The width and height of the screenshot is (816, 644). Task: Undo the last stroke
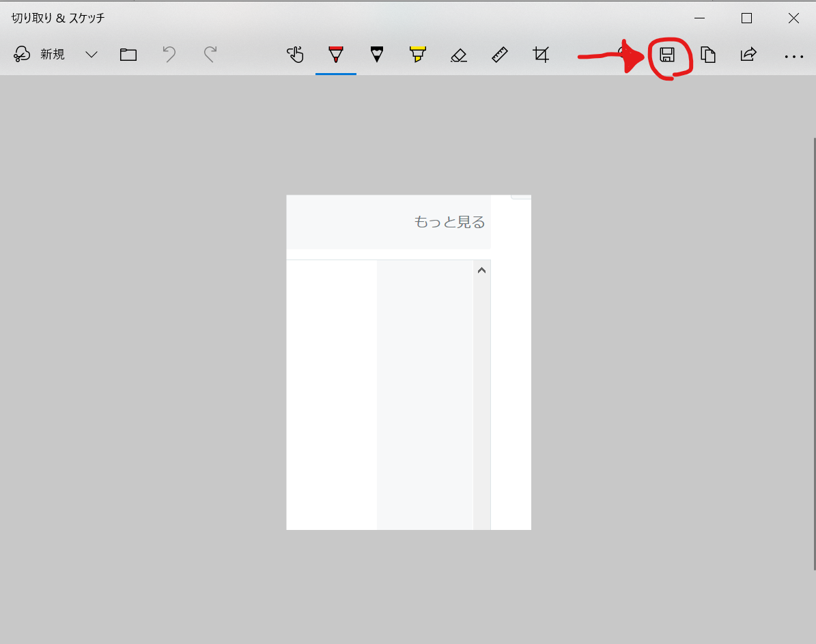pos(169,55)
